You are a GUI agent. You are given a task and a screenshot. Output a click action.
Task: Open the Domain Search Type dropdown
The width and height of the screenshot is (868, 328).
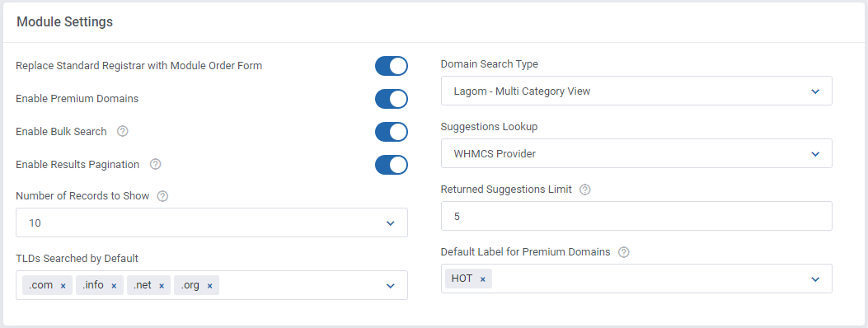[x=636, y=91]
